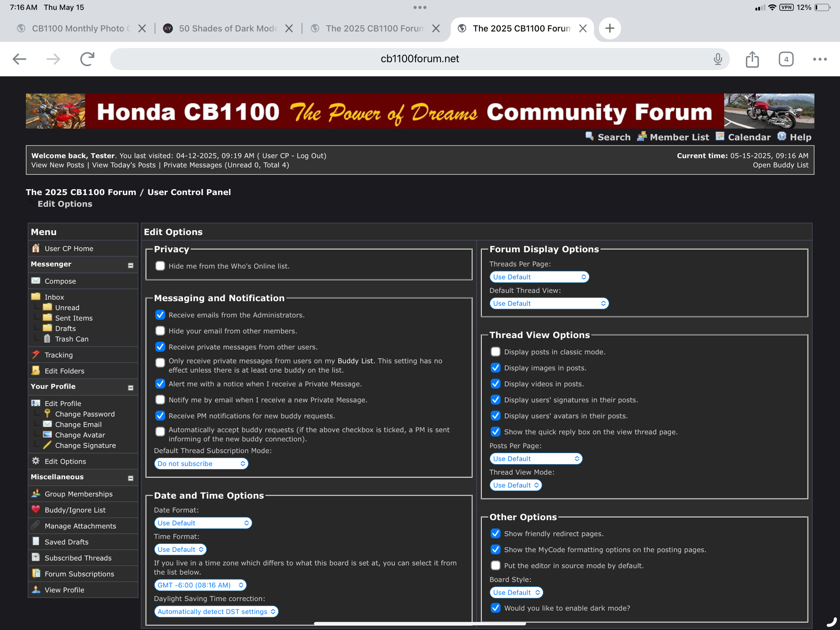Click the Trash Can icon in Inbox tree
Viewport: 840px width, 630px height.
click(47, 339)
